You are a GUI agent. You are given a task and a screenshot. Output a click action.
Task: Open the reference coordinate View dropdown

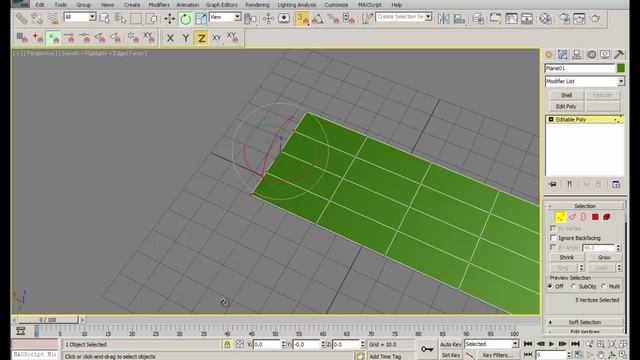coord(225,17)
